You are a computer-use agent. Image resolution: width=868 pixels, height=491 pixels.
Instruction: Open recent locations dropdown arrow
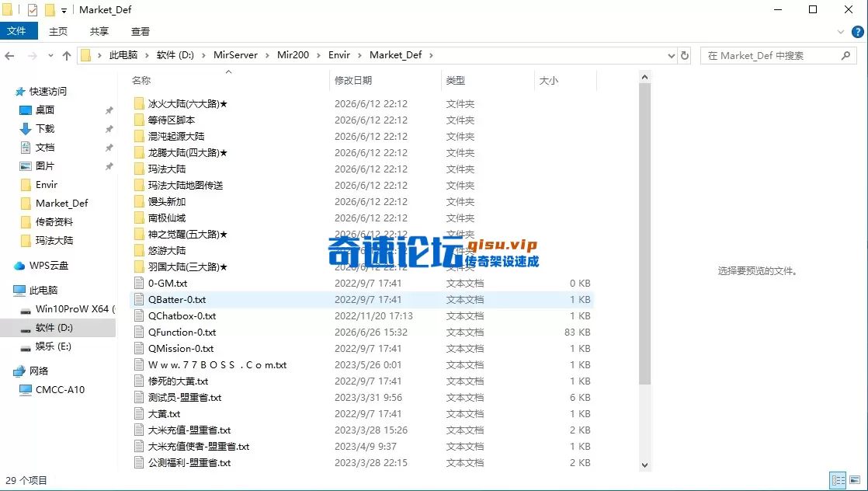tap(50, 55)
